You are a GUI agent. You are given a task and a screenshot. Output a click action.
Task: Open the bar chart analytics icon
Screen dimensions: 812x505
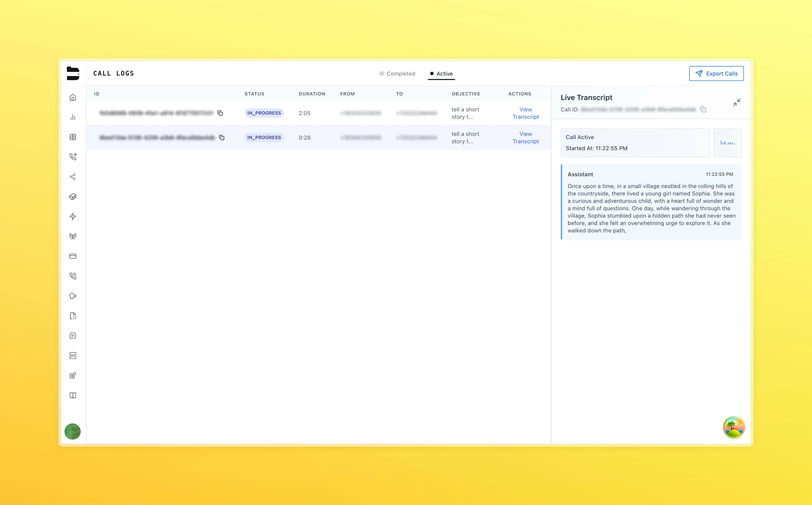[x=73, y=117]
